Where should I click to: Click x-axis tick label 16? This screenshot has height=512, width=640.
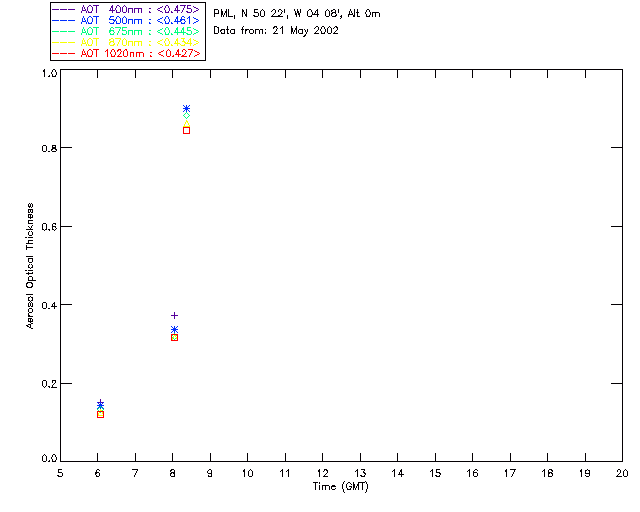[x=472, y=473]
